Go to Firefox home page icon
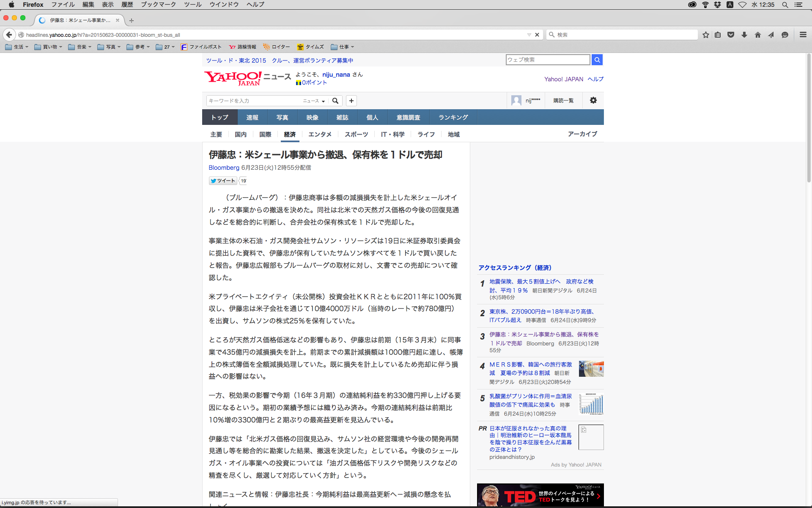Screen dimensions: 812x508 pos(757,35)
